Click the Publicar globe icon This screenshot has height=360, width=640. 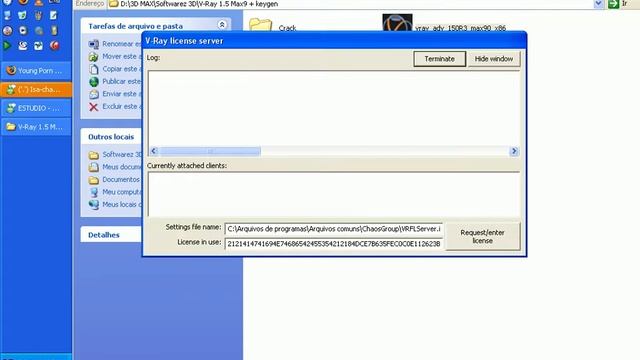coord(94,82)
